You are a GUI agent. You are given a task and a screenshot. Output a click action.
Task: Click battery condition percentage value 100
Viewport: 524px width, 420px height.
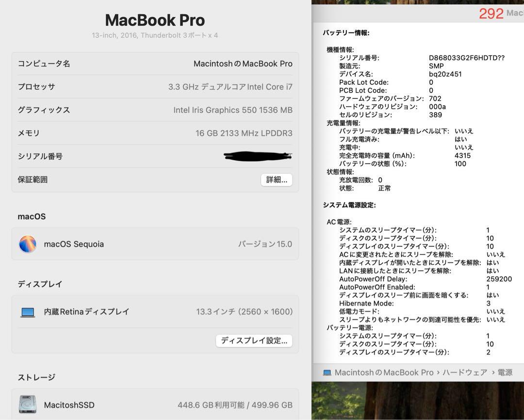[x=460, y=164]
